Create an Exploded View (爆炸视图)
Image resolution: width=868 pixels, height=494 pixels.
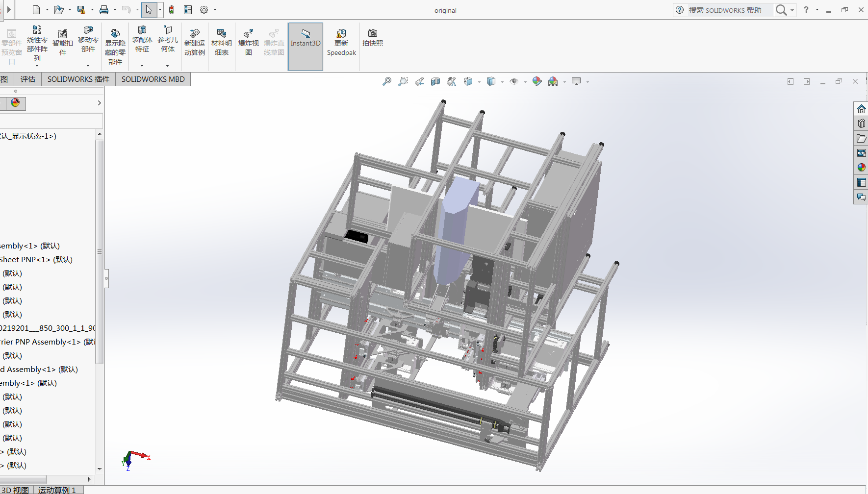tap(248, 42)
